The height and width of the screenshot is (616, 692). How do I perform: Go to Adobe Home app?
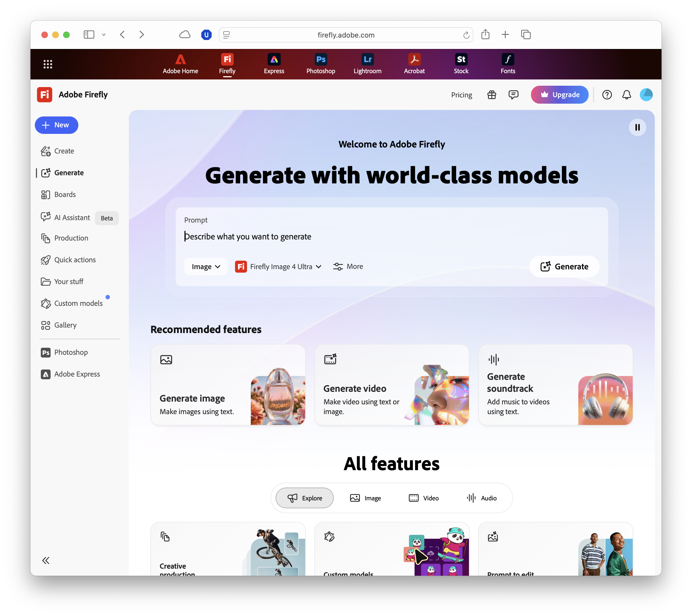pyautogui.click(x=180, y=64)
